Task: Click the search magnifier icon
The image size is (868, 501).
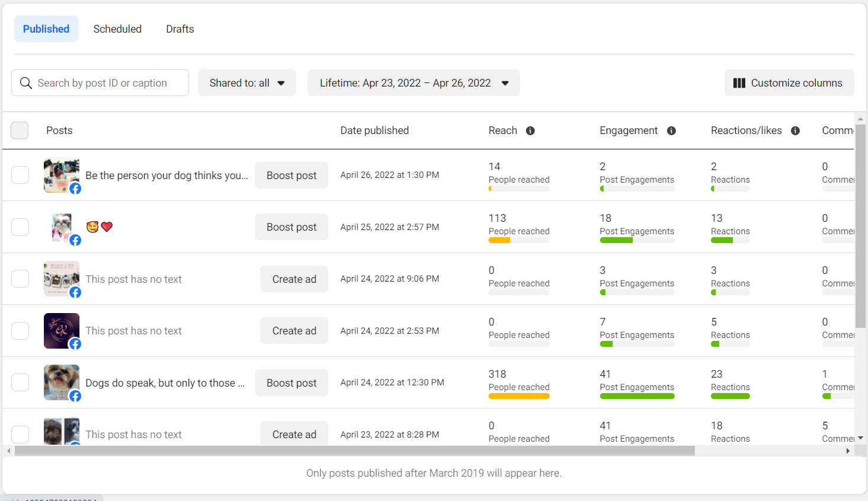Action: [26, 83]
